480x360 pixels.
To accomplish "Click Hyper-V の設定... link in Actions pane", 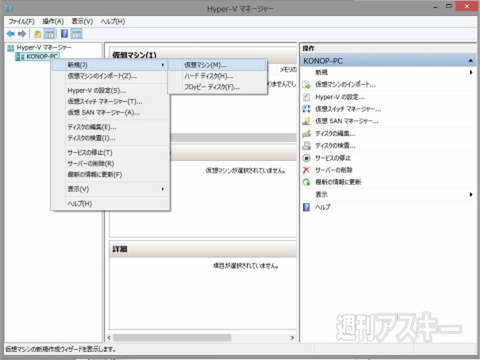I will pyautogui.click(x=340, y=97).
